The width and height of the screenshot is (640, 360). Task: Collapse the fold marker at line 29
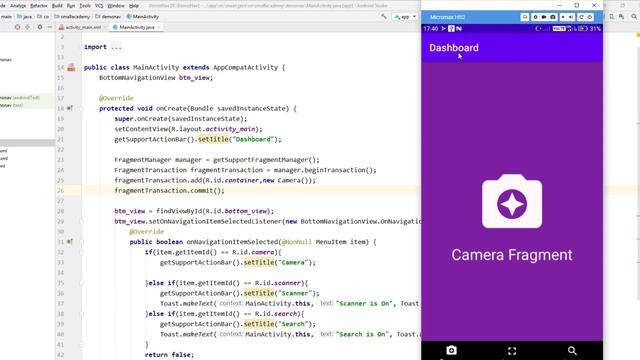tap(81, 221)
